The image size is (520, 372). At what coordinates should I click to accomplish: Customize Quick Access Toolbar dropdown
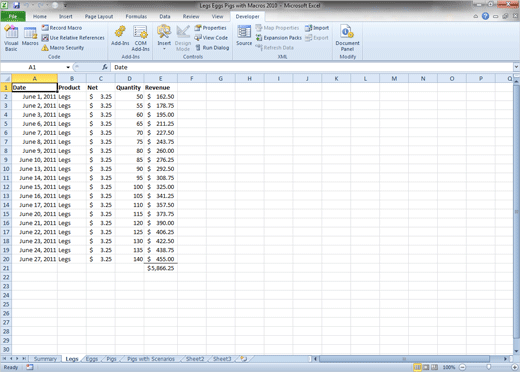click(x=65, y=6)
